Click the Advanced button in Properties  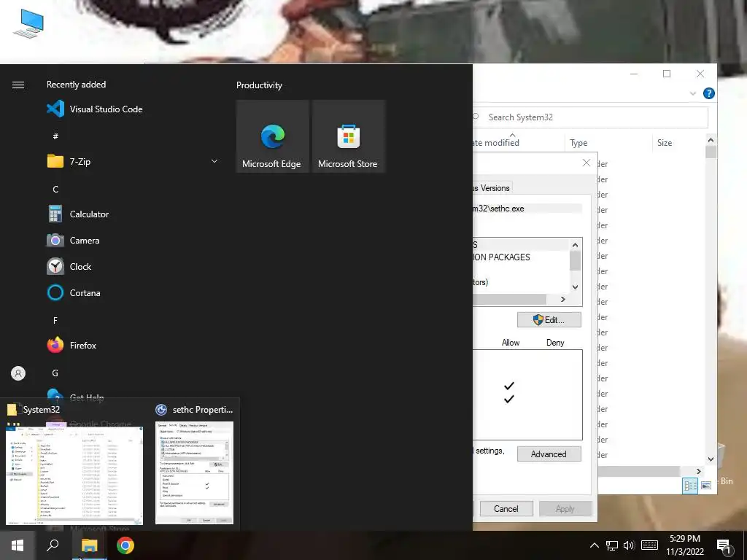click(x=549, y=454)
